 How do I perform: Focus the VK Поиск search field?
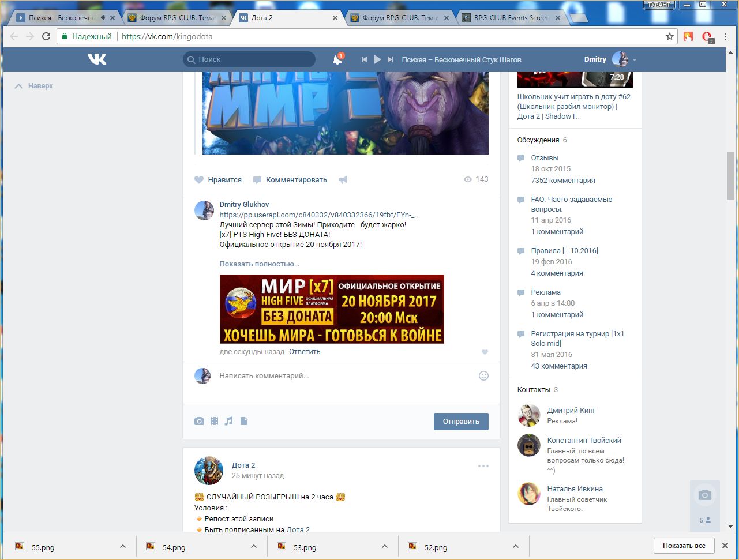tap(249, 59)
